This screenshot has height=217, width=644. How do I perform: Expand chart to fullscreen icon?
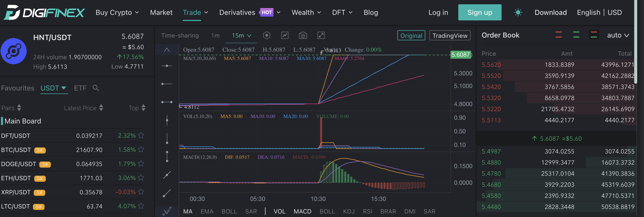pos(321,35)
